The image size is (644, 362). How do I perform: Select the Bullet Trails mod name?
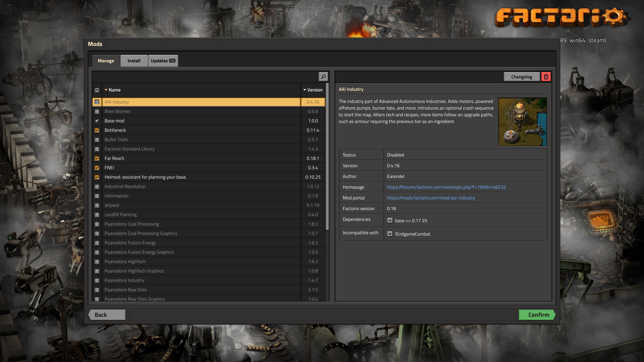click(x=116, y=140)
